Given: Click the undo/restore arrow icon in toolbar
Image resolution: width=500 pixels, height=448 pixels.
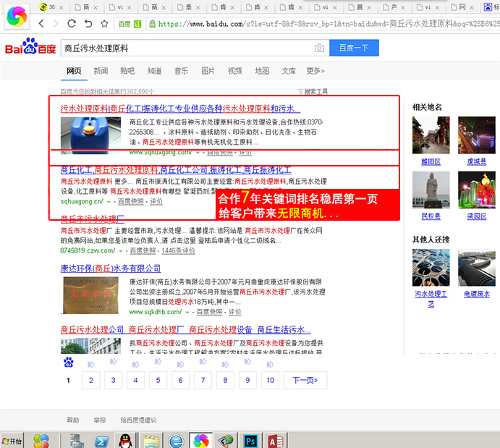Looking at the screenshot, I should click(88, 23).
